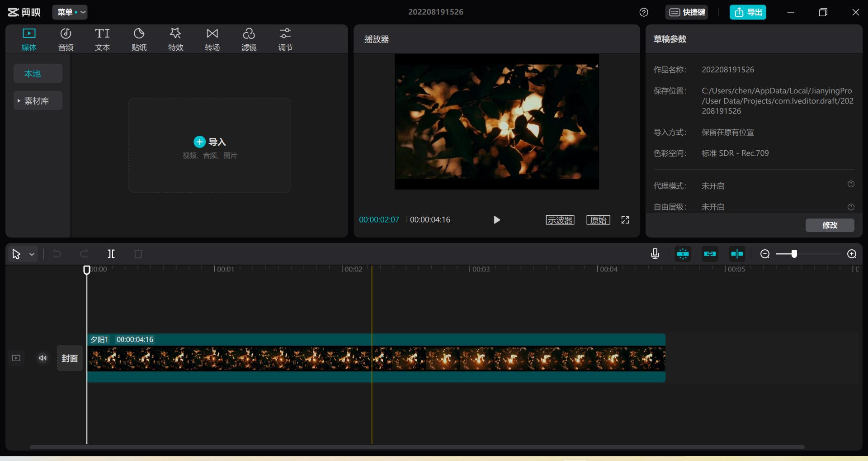
Task: Mute the main video track audio
Action: click(x=43, y=358)
